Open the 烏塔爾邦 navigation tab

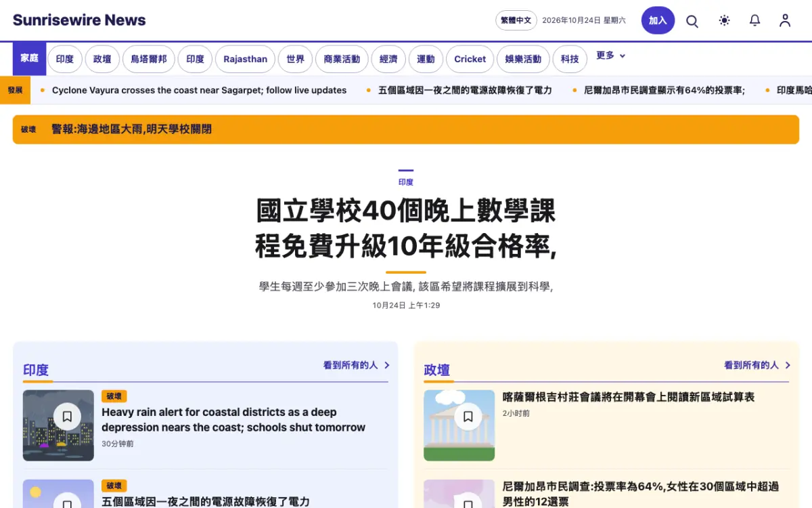point(149,59)
